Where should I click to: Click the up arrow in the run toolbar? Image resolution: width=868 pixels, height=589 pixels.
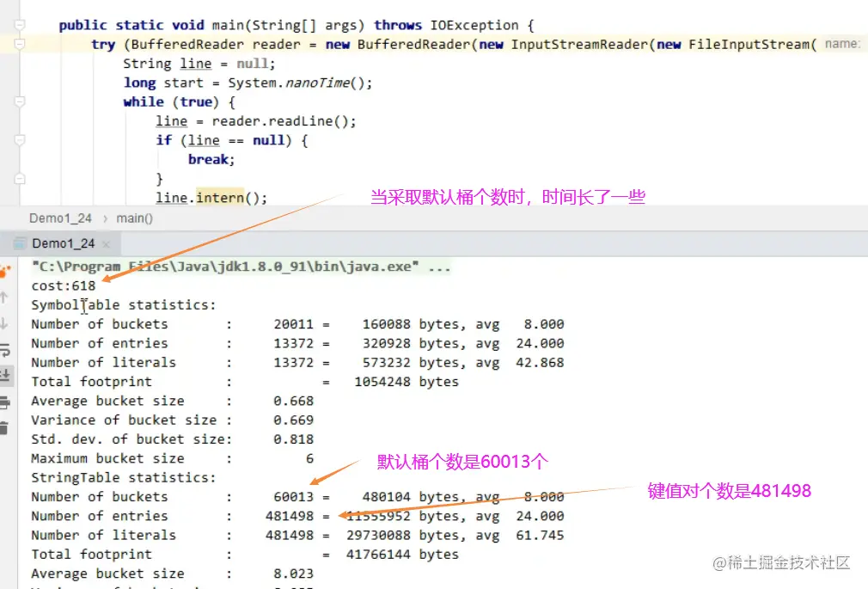4,298
